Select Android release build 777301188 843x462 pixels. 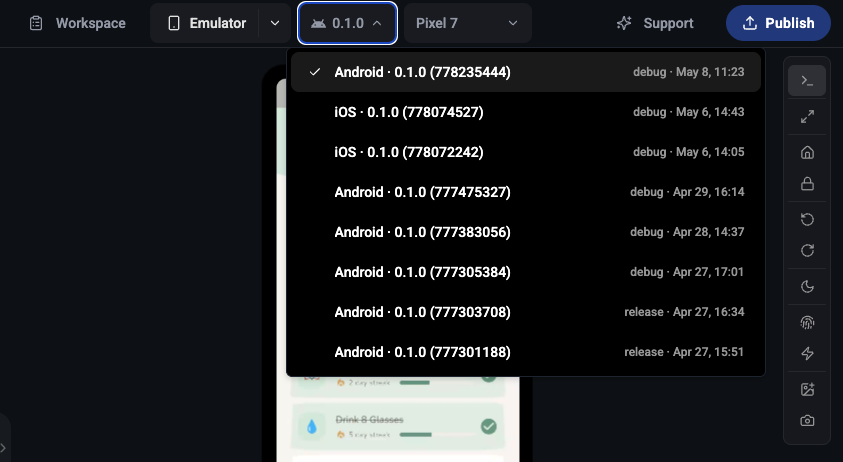coord(526,352)
